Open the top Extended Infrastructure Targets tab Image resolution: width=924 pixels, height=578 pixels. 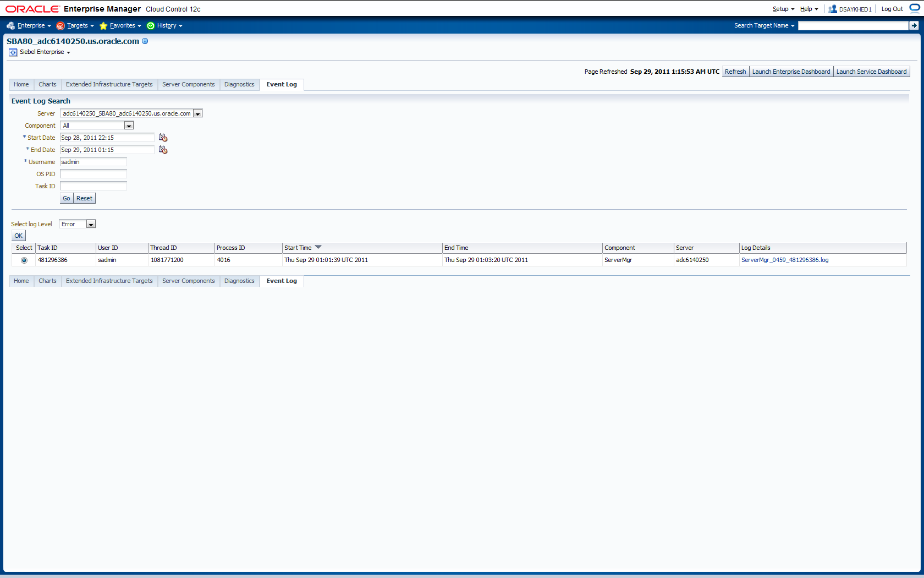pyautogui.click(x=109, y=84)
